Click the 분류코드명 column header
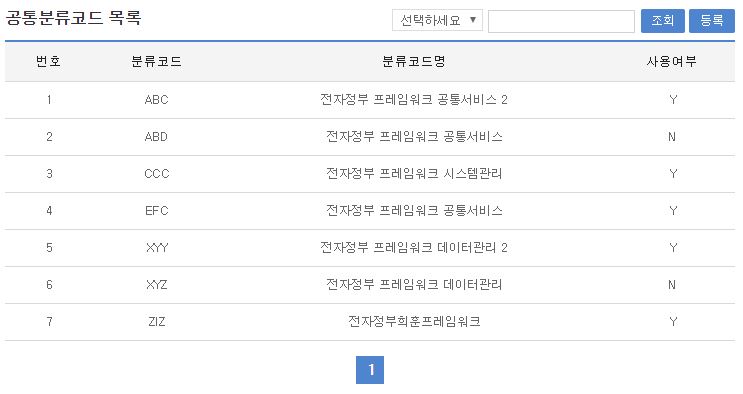The width and height of the screenshot is (743, 394). pyautogui.click(x=414, y=62)
